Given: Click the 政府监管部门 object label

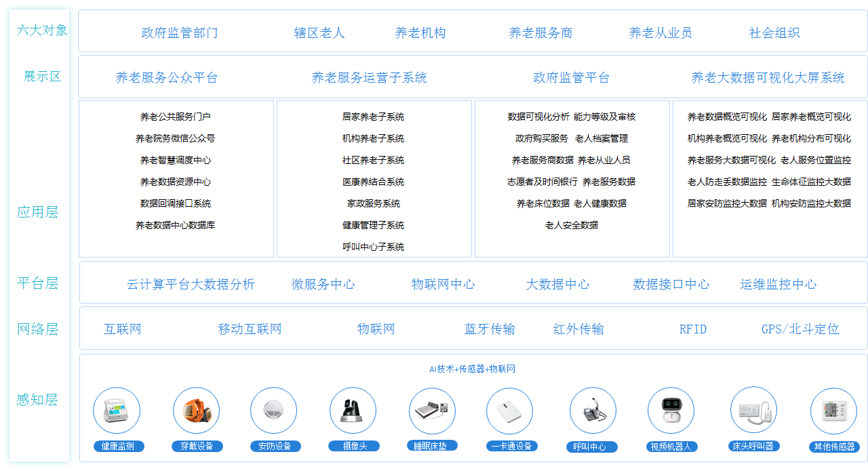Looking at the screenshot, I should (179, 33).
